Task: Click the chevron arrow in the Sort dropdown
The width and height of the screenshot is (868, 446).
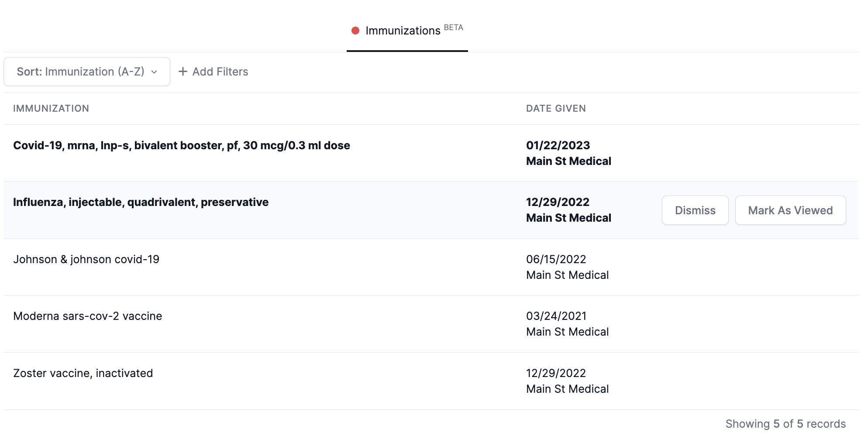Action: [154, 72]
